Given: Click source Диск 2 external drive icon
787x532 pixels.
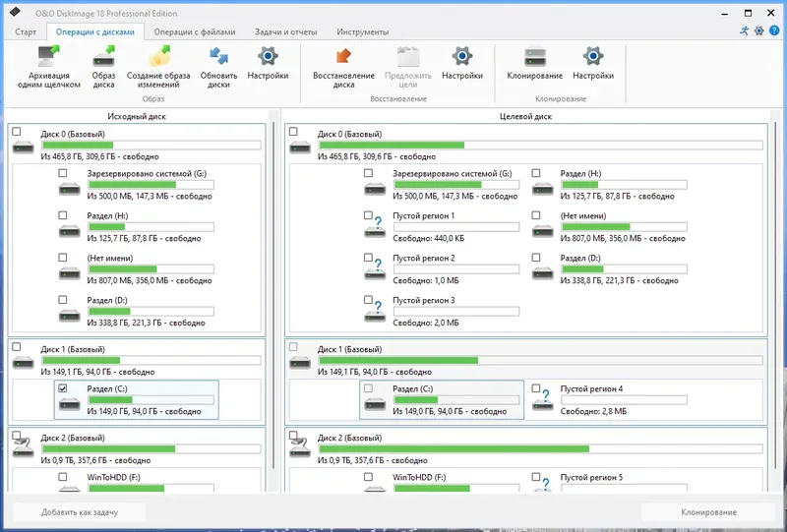Looking at the screenshot, I should tap(23, 447).
